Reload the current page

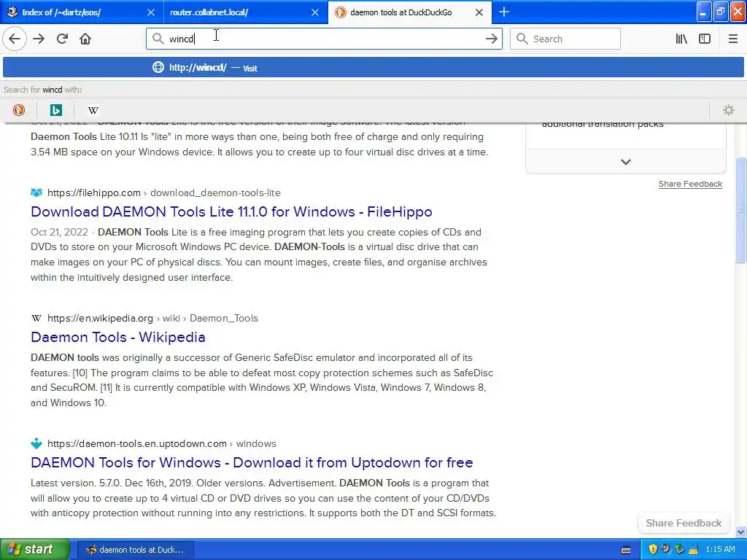pyautogui.click(x=62, y=39)
